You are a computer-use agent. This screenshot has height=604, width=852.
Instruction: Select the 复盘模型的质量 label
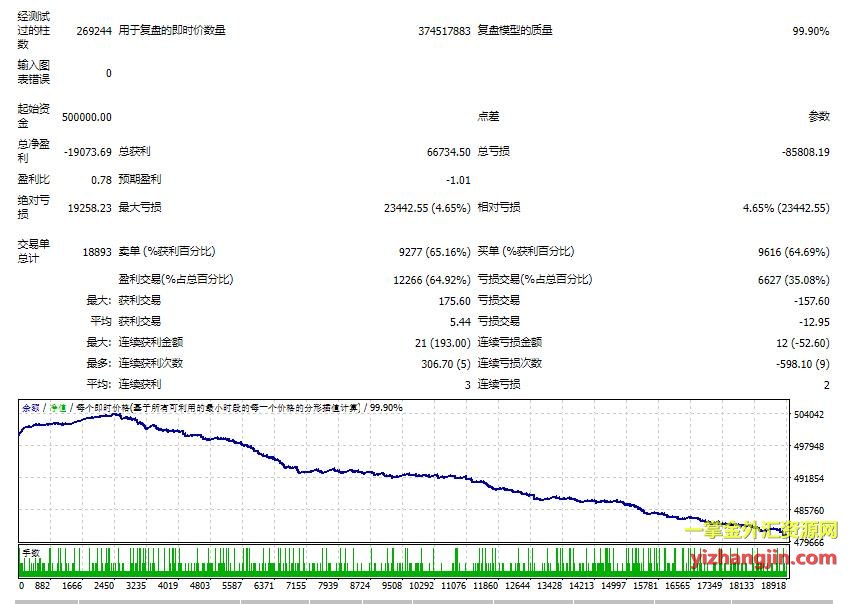(515, 30)
